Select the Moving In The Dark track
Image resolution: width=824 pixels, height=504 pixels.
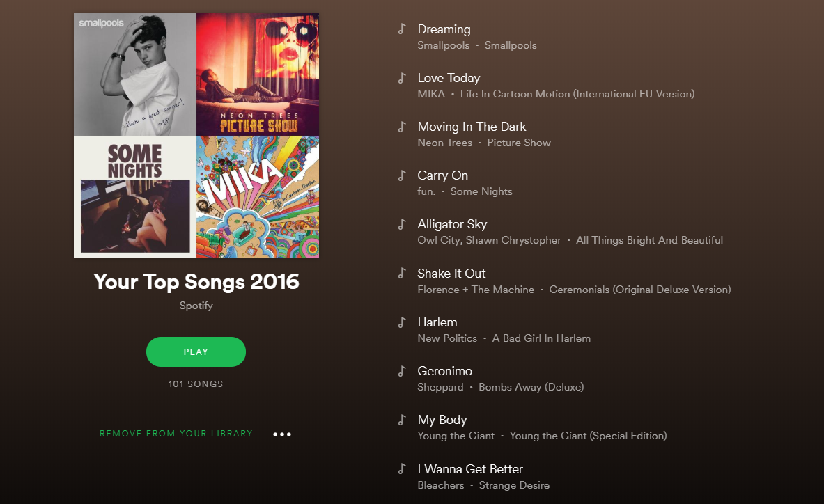tap(472, 127)
